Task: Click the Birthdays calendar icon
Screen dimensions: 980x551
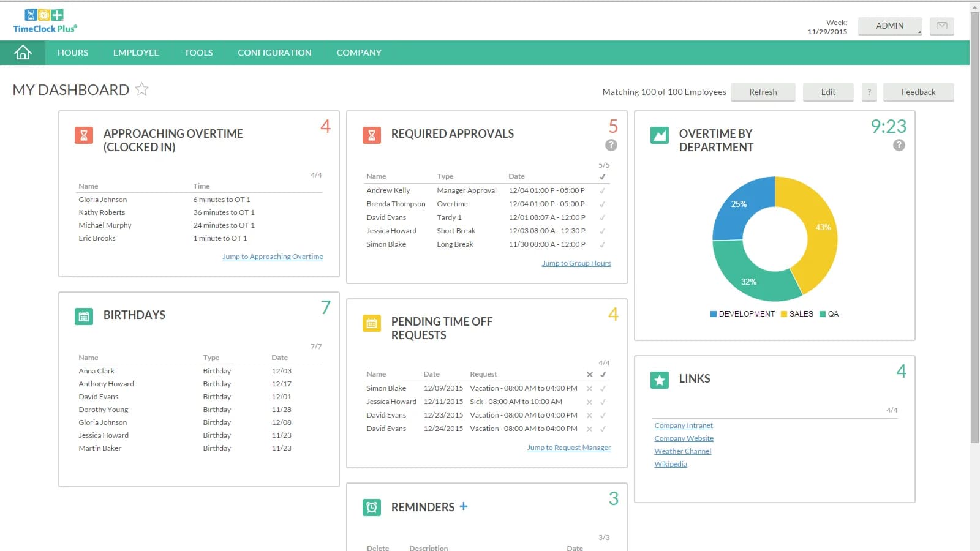Action: point(84,317)
